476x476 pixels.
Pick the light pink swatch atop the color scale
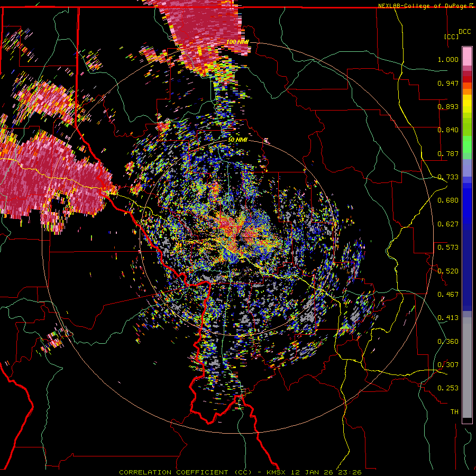(x=467, y=56)
